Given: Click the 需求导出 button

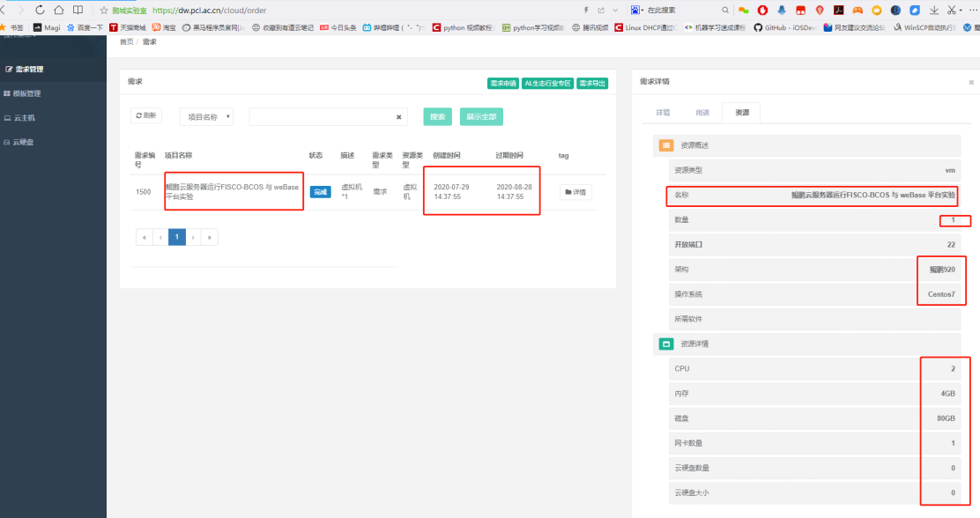Looking at the screenshot, I should tap(592, 83).
